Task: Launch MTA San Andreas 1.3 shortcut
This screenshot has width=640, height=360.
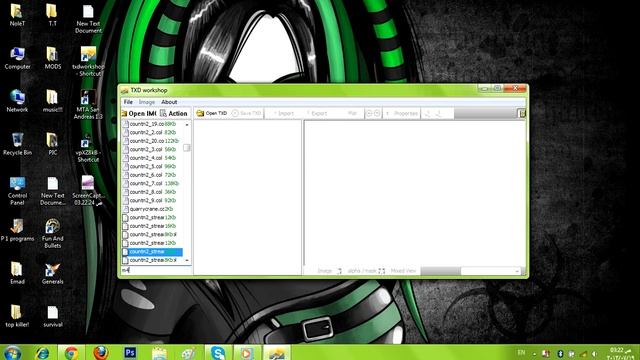Action: click(88, 104)
